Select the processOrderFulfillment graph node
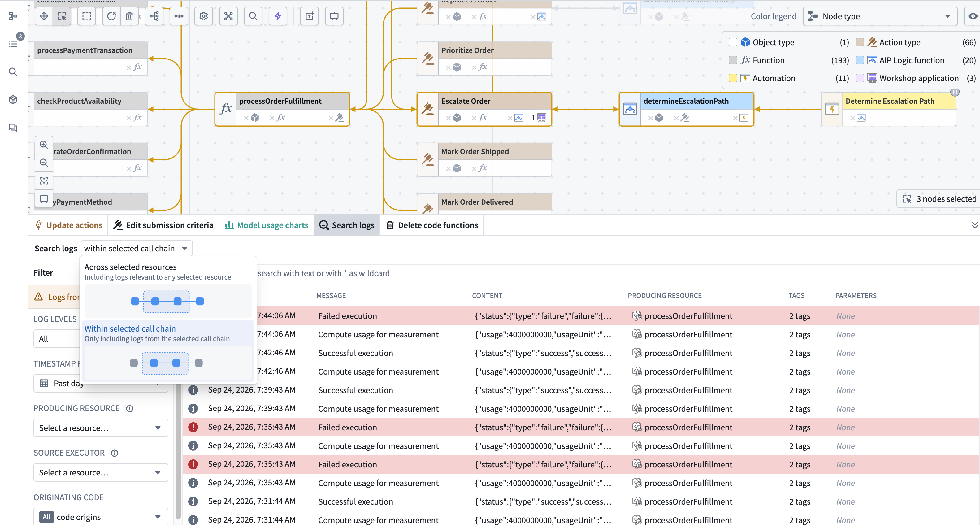Screen dimensions: 980x525 click(282, 109)
